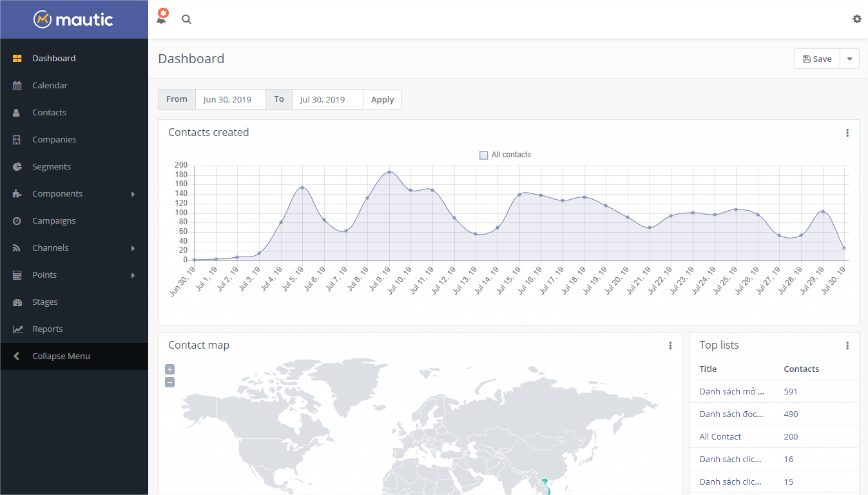Image resolution: width=868 pixels, height=495 pixels.
Task: Open the Danh sách mở contact list link
Action: pyautogui.click(x=731, y=391)
